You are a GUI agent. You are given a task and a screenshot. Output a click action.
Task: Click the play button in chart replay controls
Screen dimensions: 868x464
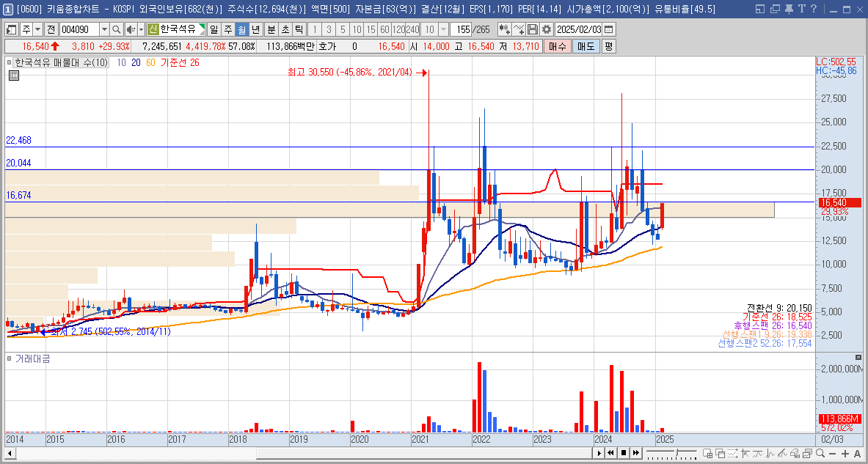599,453
